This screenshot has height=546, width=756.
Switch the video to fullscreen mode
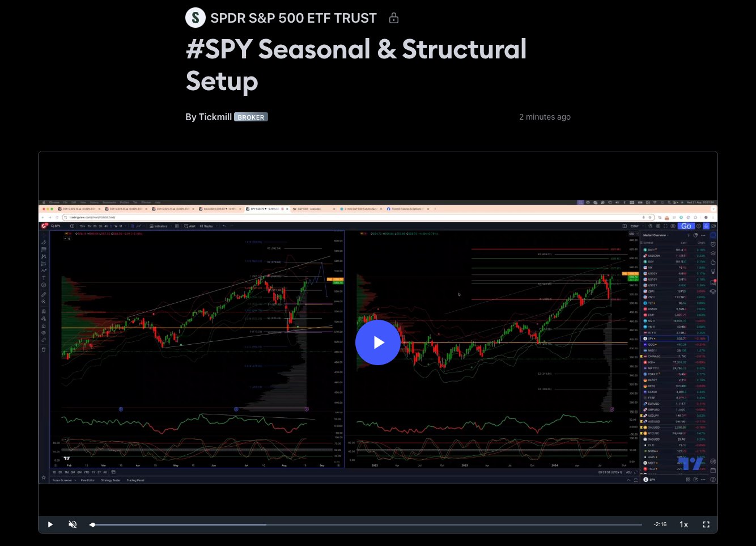(x=706, y=524)
